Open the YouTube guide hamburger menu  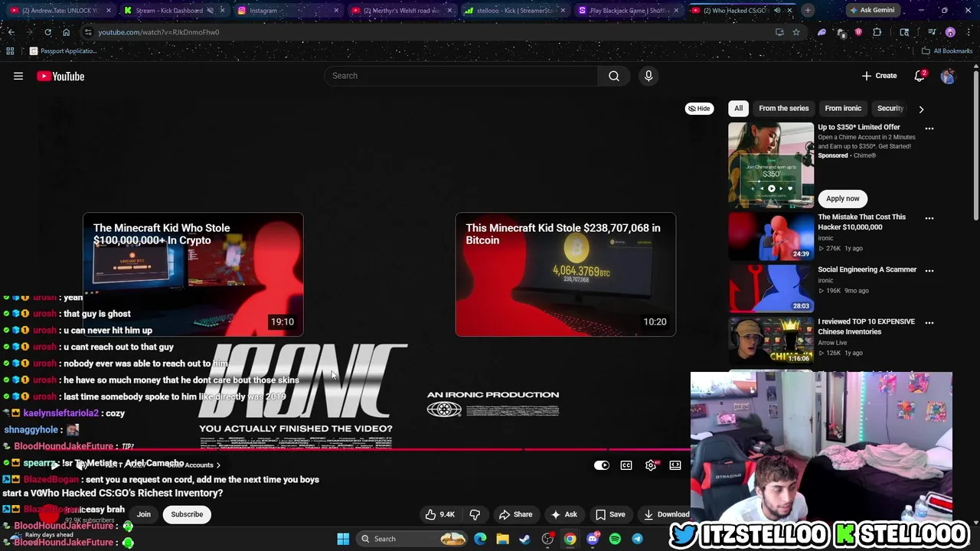[x=18, y=76]
